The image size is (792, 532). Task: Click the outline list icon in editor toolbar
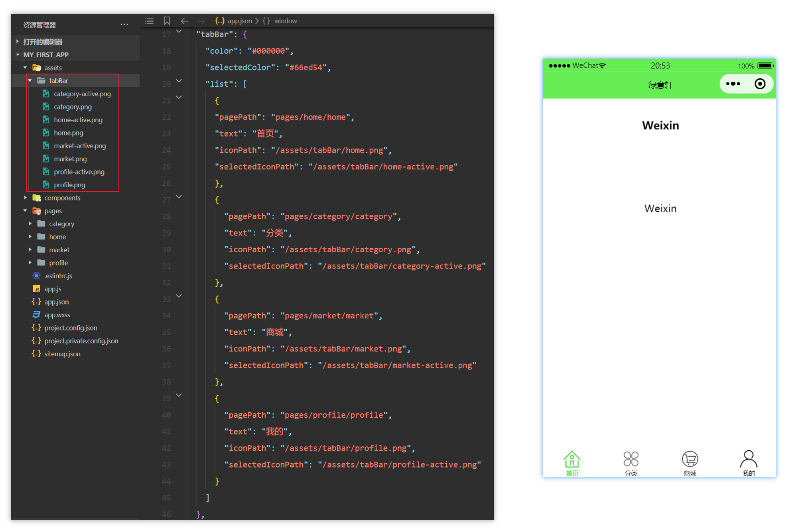[149, 21]
